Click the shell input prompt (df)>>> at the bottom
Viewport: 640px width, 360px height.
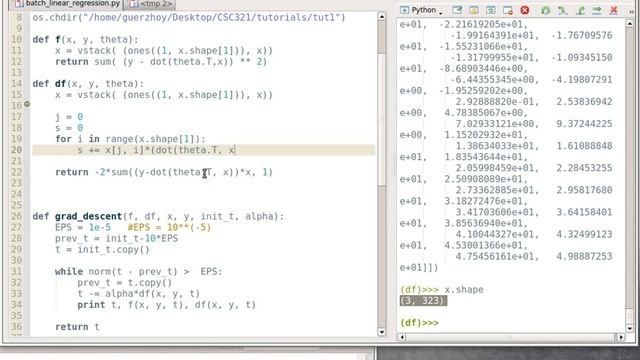point(419,323)
